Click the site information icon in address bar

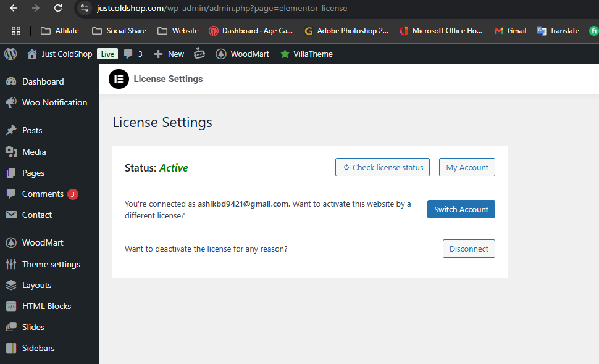pyautogui.click(x=85, y=9)
